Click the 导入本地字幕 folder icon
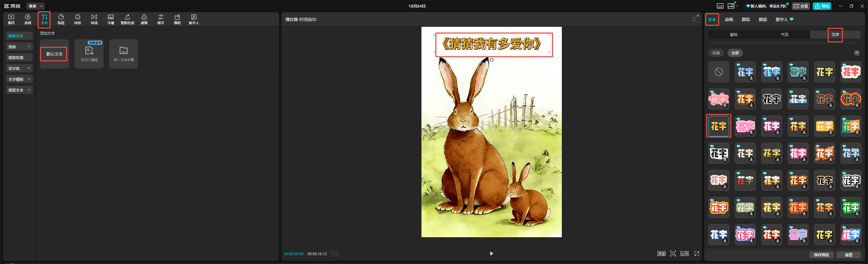The image size is (868, 264). (123, 51)
